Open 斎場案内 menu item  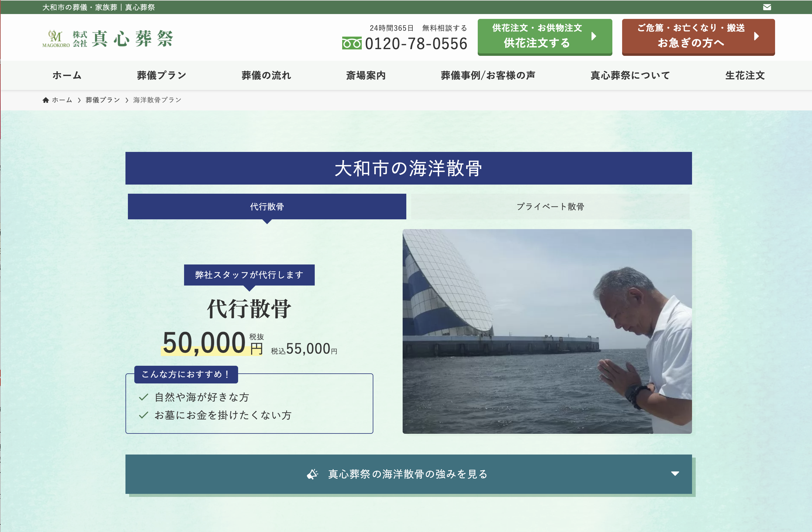(x=366, y=75)
